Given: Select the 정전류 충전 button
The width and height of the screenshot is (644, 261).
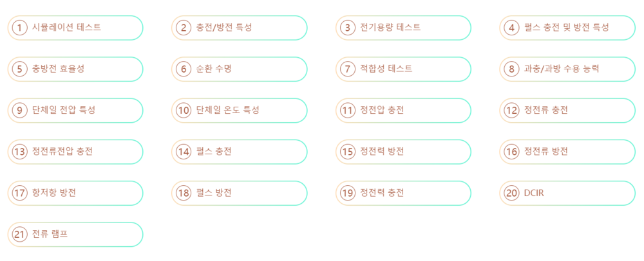Looking at the screenshot, I should point(567,110).
